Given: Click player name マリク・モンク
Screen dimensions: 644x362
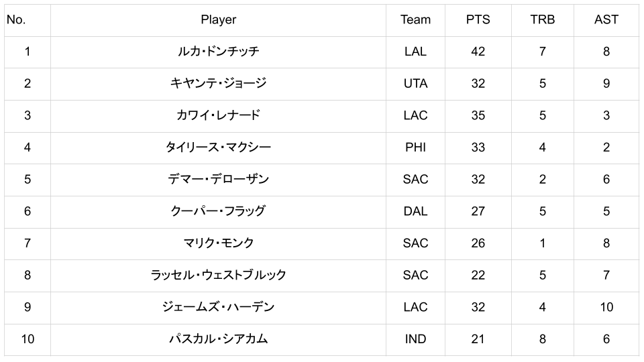Looking at the screenshot, I should [x=218, y=243].
